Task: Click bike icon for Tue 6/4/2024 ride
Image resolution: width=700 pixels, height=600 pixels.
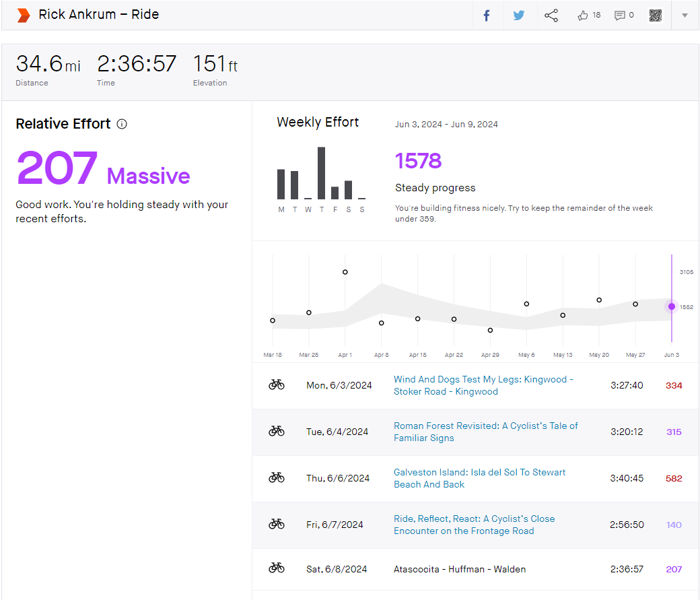Action: (x=277, y=431)
